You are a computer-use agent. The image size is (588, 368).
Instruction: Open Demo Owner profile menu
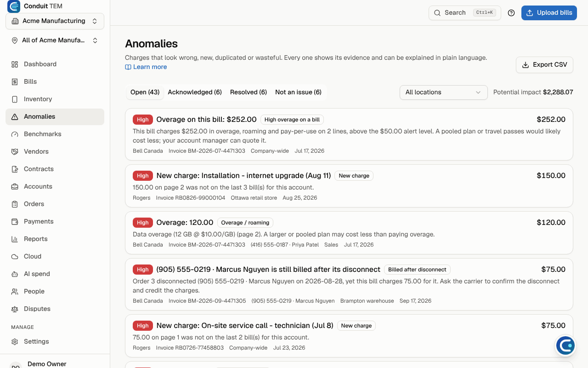(55, 363)
